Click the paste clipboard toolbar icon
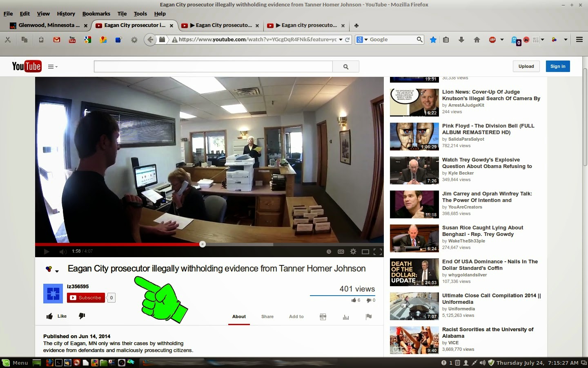Viewport: 588px width, 368px height. click(x=41, y=40)
